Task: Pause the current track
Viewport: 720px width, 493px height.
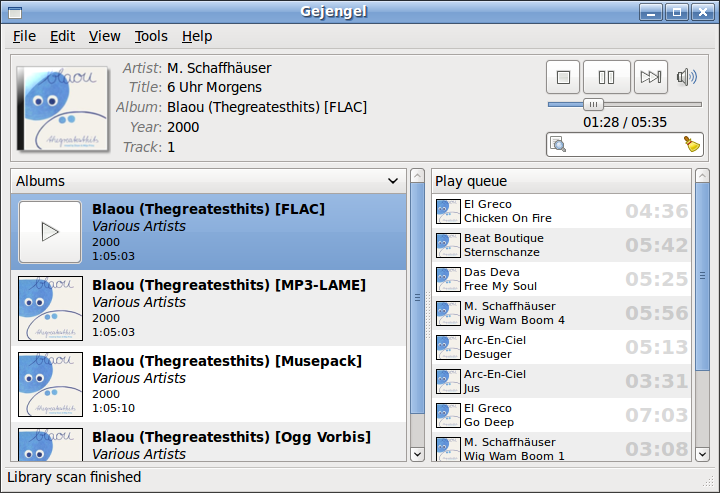Action: click(x=607, y=77)
